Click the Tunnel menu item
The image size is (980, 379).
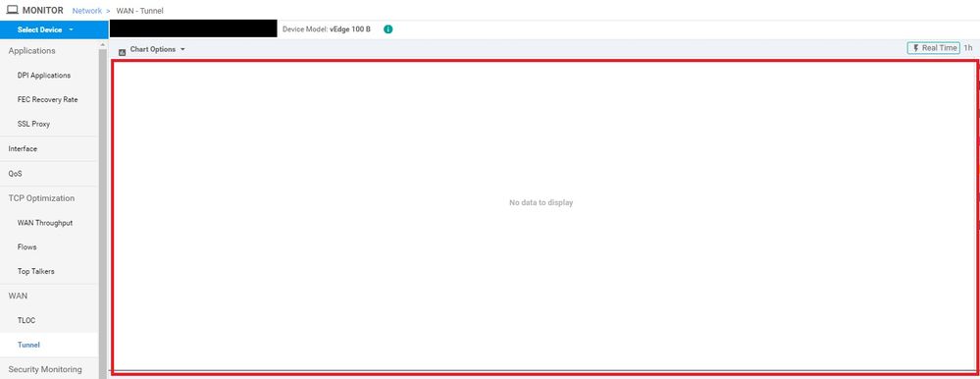[x=28, y=345]
